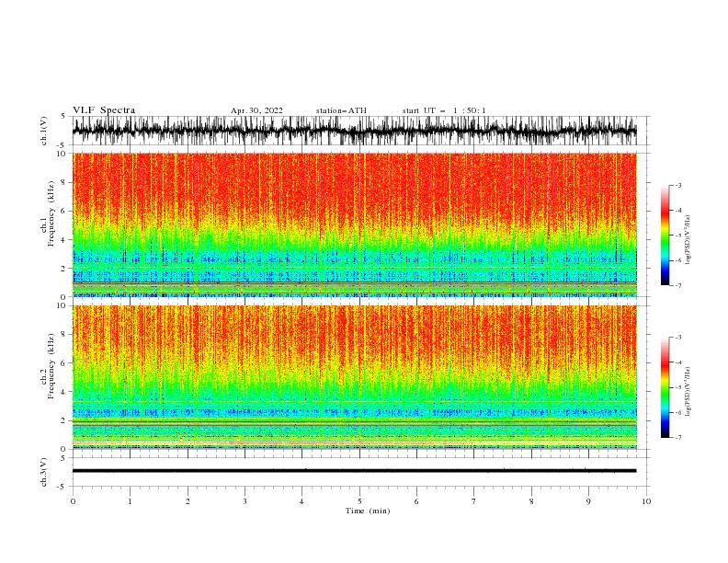Click the "-5" tick on lower color bar
This screenshot has height=563, width=728.
tap(677, 387)
